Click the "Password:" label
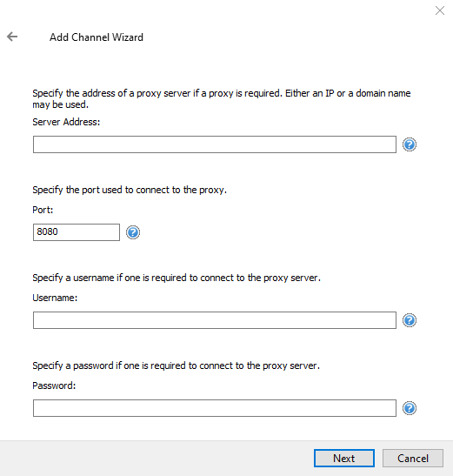The image size is (453, 476). click(54, 385)
